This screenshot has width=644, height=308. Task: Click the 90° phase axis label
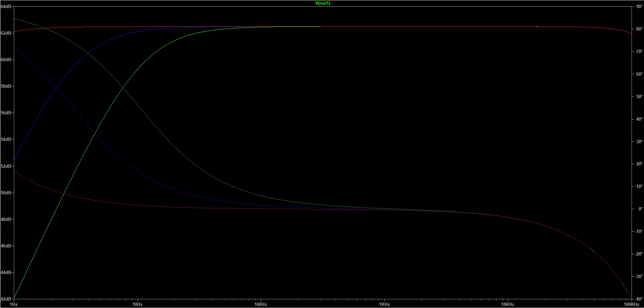coord(639,7)
